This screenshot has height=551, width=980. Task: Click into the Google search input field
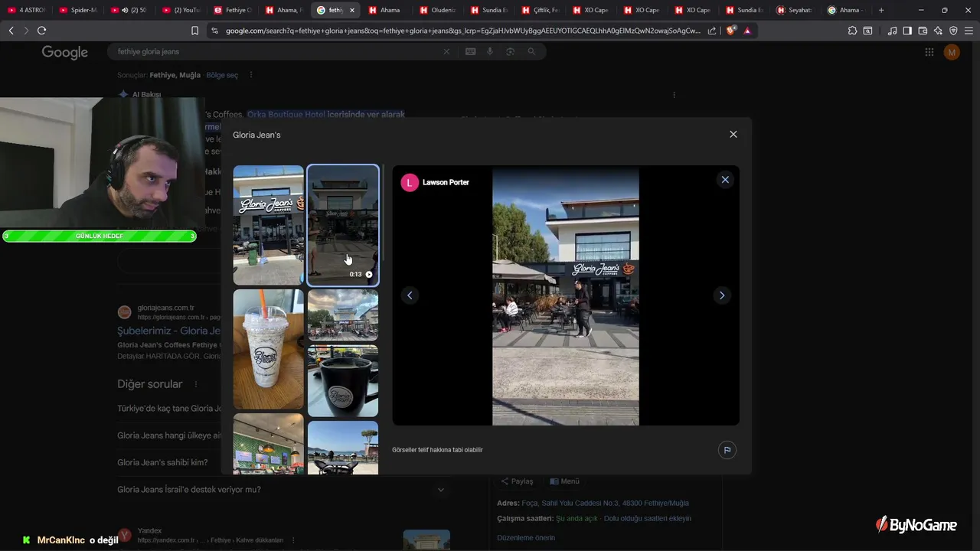(276, 51)
